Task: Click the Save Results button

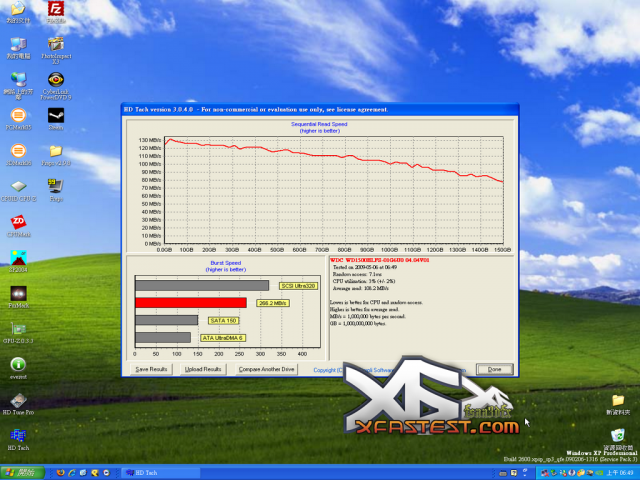Action: click(x=151, y=369)
